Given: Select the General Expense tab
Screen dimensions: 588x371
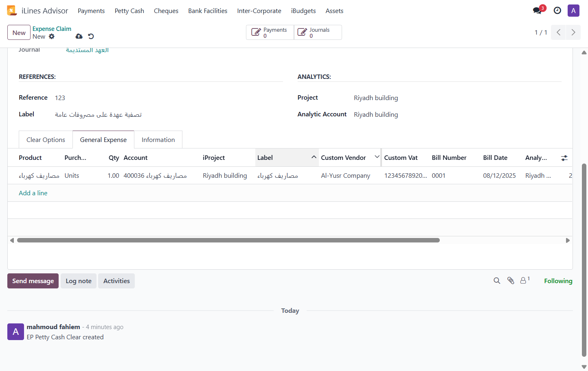Looking at the screenshot, I should coord(103,140).
